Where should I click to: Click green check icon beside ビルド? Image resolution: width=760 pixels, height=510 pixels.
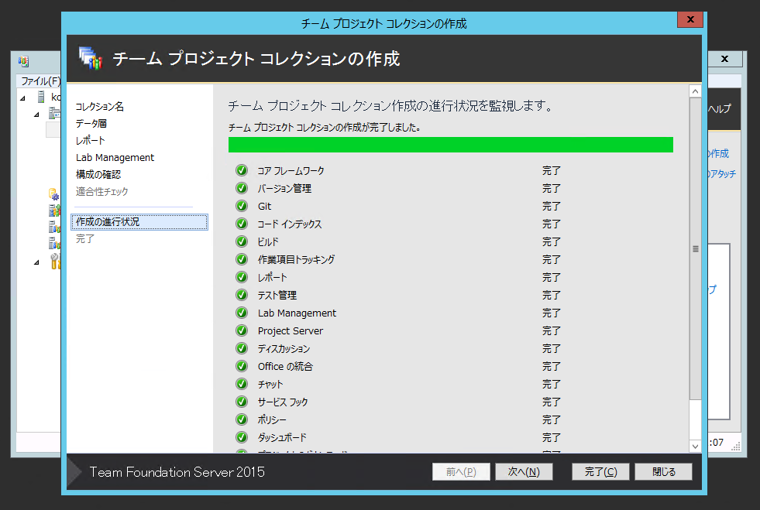[x=241, y=241]
